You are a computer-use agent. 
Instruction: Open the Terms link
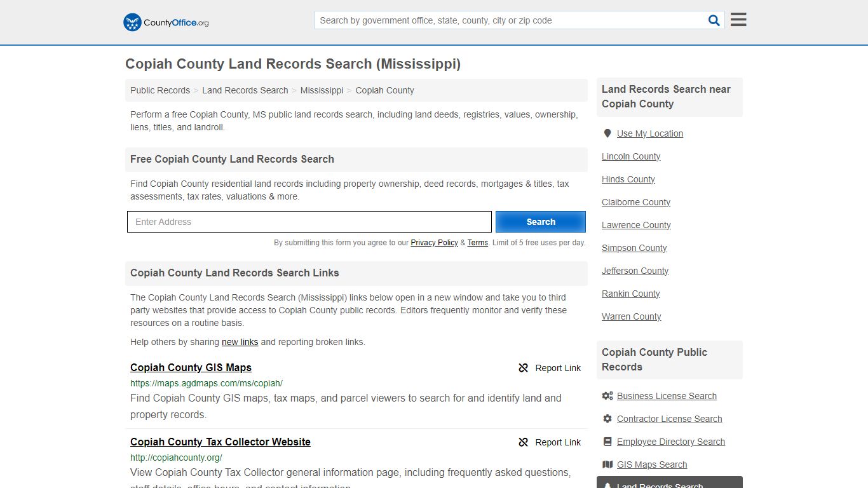(x=478, y=243)
